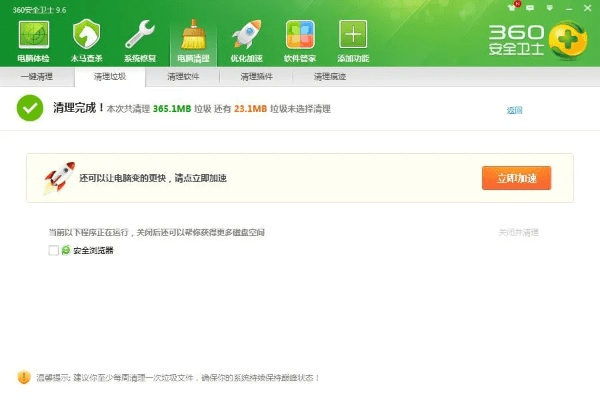This screenshot has width=600, height=400.
Task: Close the 360安全卫士 window
Action: click(x=587, y=8)
